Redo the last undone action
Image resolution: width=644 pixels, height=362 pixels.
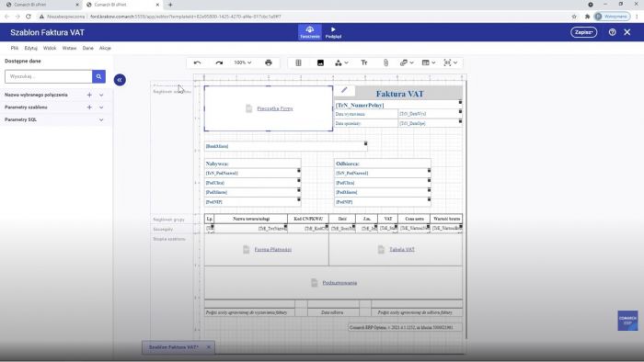[x=219, y=62]
